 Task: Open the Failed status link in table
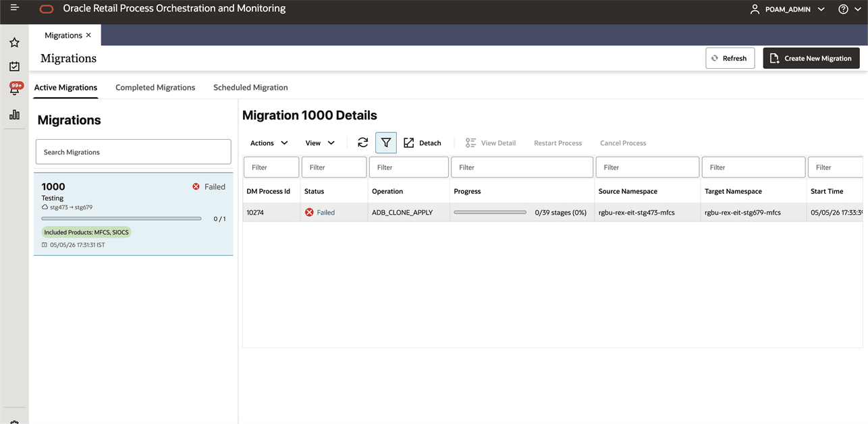[x=326, y=212]
